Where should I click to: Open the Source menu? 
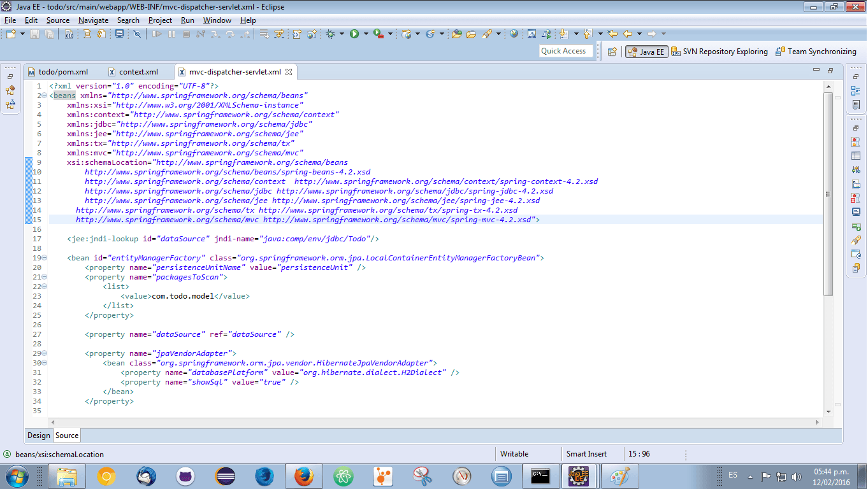tap(58, 20)
